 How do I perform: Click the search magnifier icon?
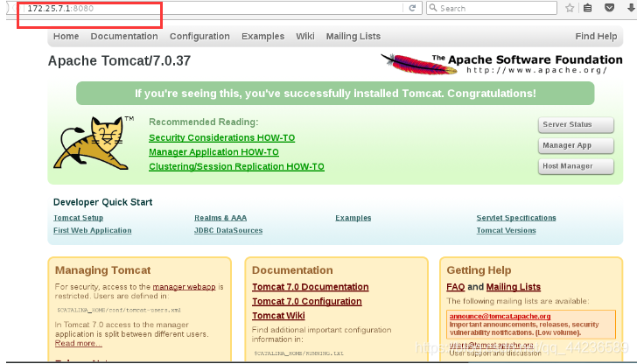433,8
